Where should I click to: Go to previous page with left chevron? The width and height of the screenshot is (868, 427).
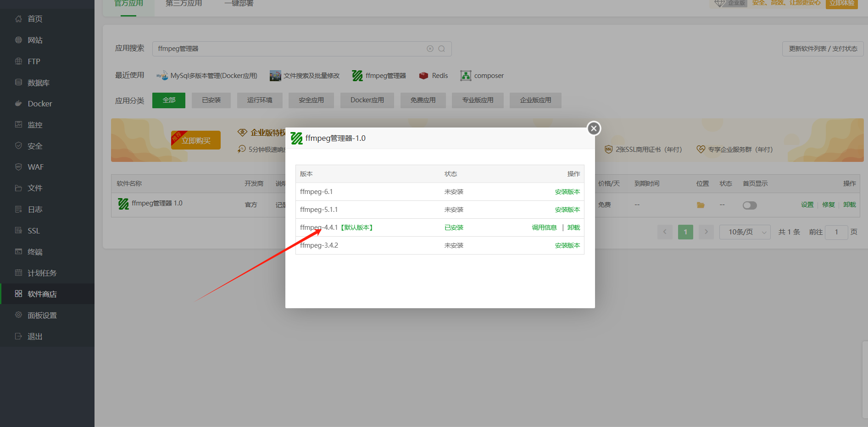pos(665,232)
